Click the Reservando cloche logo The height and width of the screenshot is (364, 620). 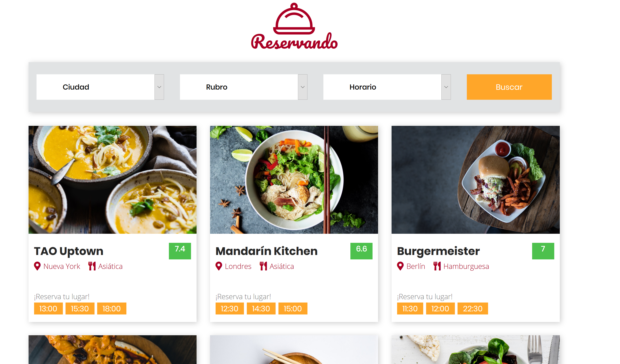294,26
